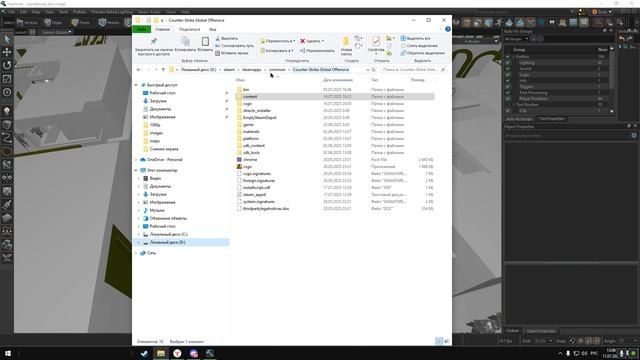Click the Undo arrow in Hammer's history panel
Screen dimensions: 640x360
621,39
